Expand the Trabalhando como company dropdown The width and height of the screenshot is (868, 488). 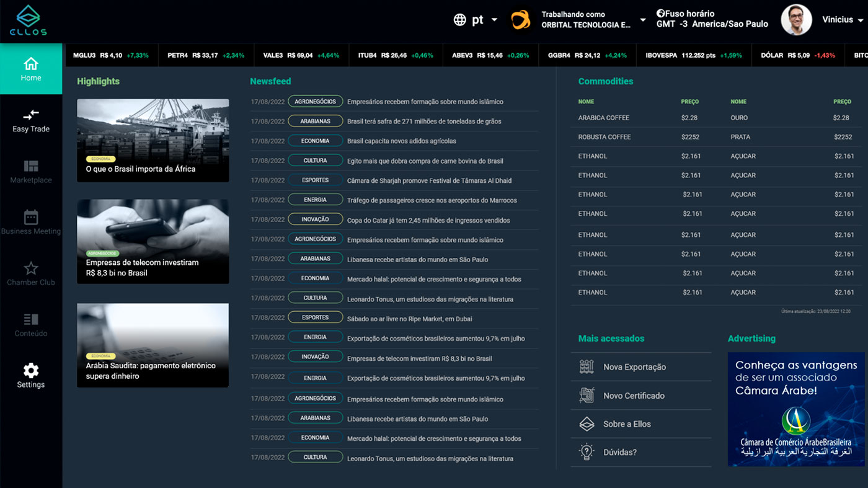[643, 20]
